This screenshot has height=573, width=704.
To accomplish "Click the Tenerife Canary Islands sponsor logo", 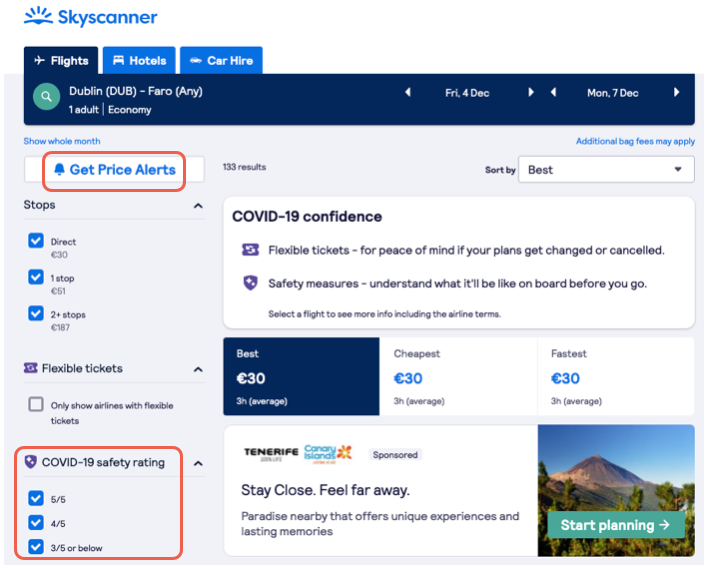I will pyautogui.click(x=298, y=454).
